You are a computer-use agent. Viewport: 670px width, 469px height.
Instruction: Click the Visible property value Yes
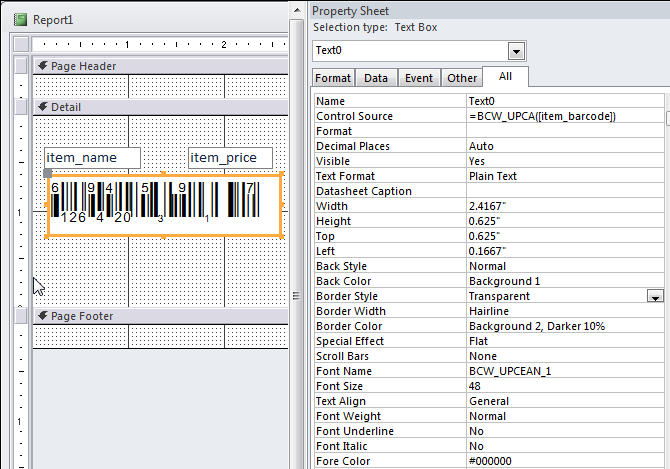[565, 161]
